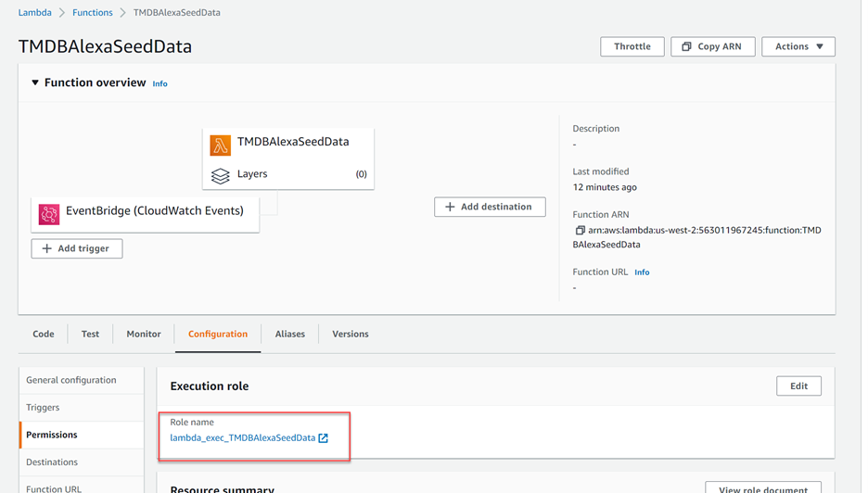
Task: Select Destinations in the sidebar
Action: pos(82,462)
